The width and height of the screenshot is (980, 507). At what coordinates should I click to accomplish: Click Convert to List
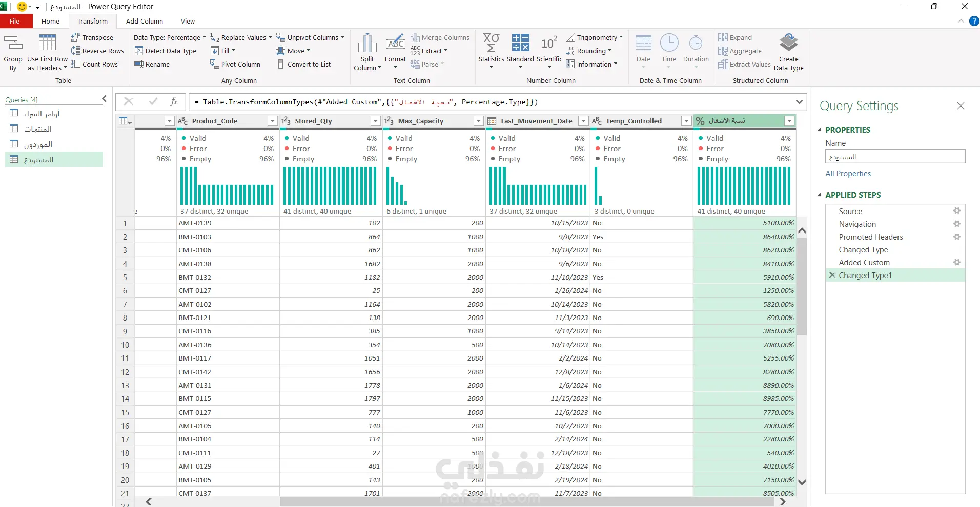tap(303, 64)
